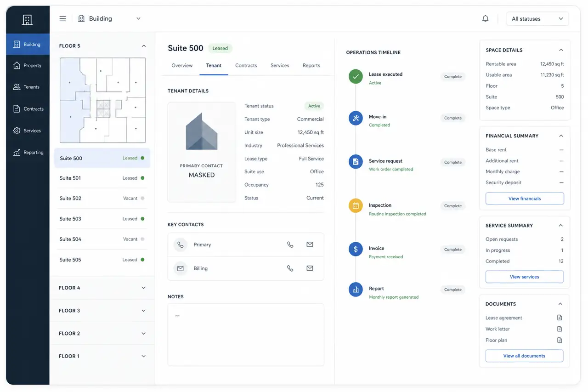This screenshot has width=588, height=392.
Task: Open Reporting in the sidebar
Action: click(28, 153)
